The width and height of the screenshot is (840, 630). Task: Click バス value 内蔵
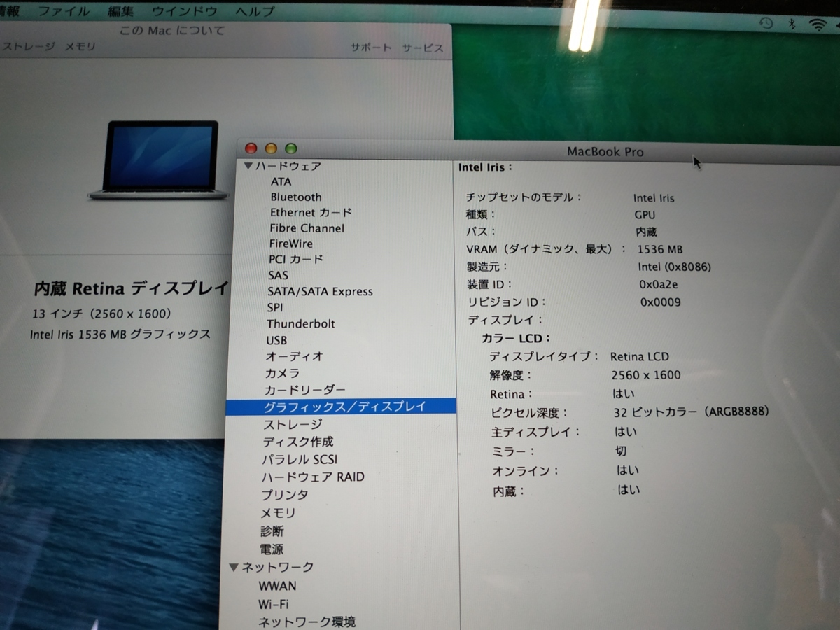(x=646, y=232)
